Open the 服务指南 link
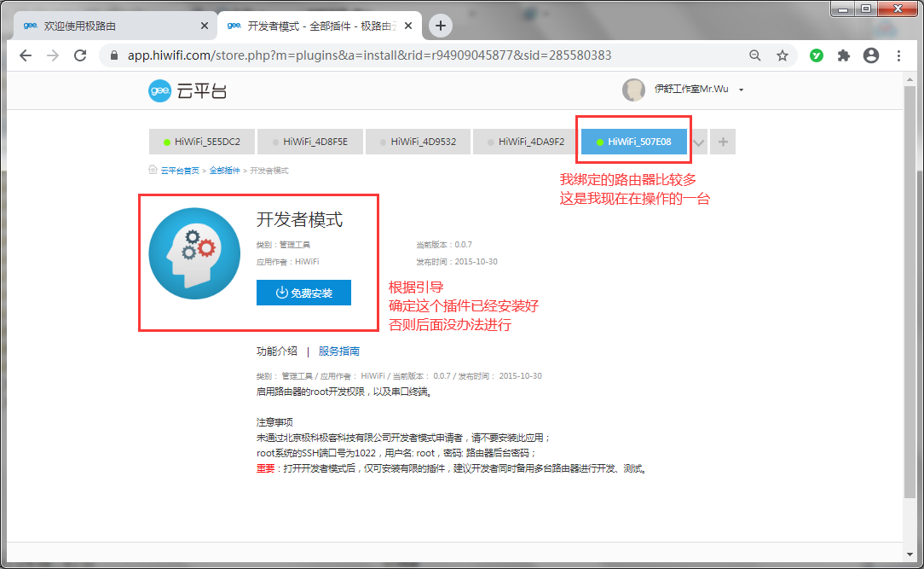This screenshot has width=924, height=569. 339,351
